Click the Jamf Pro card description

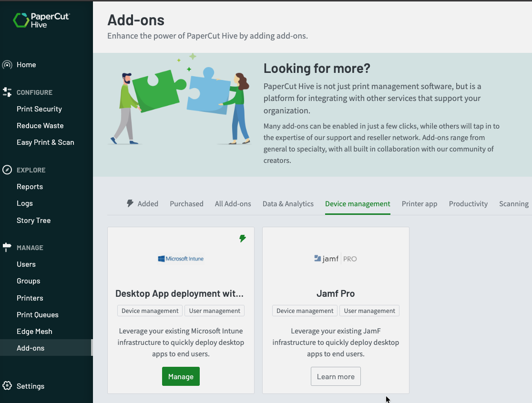[336, 343]
